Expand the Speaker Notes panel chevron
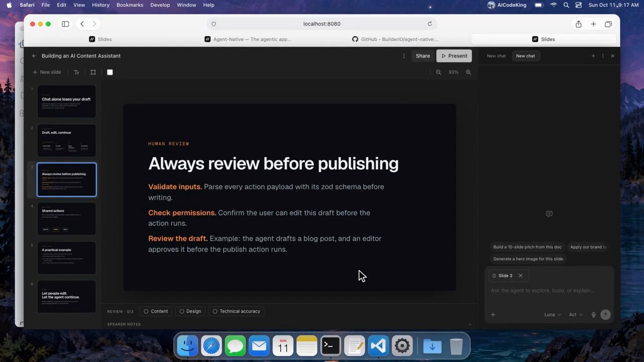Screen dimensions: 644x362 (470, 324)
